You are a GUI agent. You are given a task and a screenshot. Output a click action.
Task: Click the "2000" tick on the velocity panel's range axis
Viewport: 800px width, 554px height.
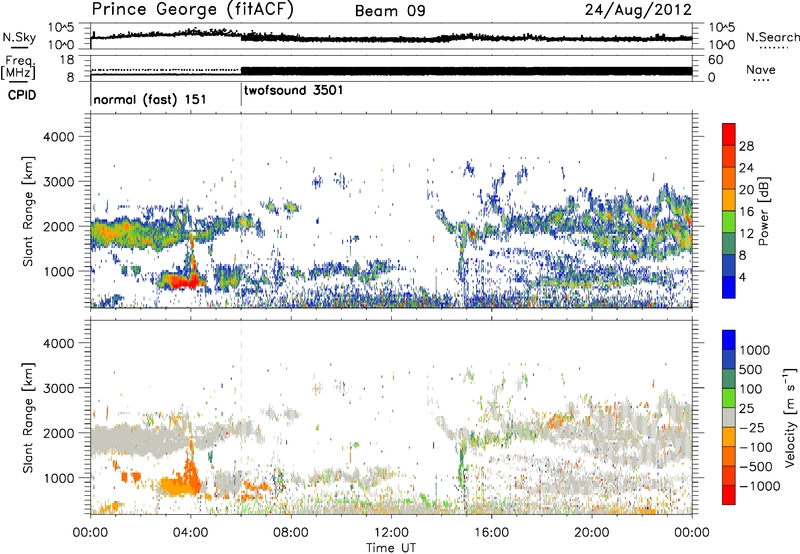[x=58, y=433]
